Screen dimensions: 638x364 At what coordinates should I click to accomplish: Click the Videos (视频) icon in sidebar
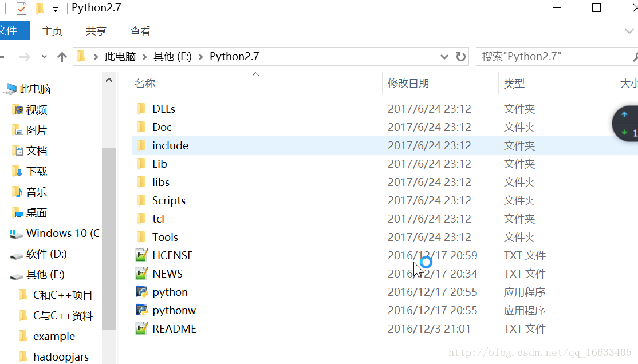(18, 110)
